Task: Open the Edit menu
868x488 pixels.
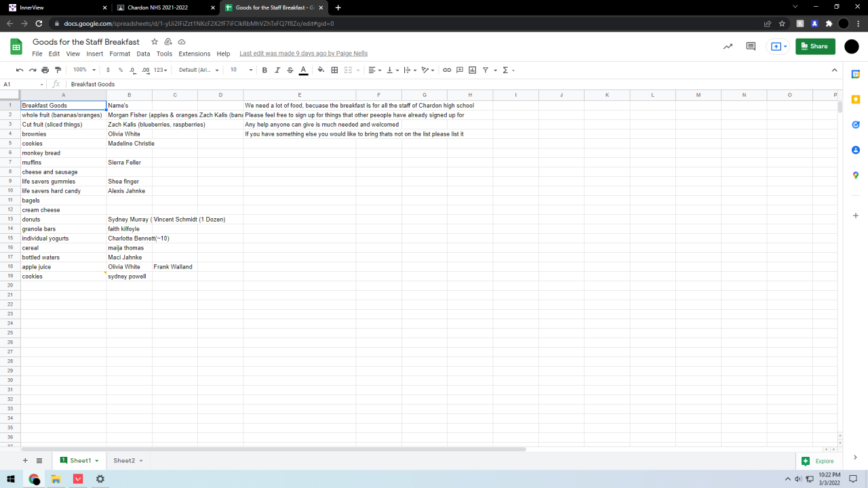Action: (x=54, y=54)
